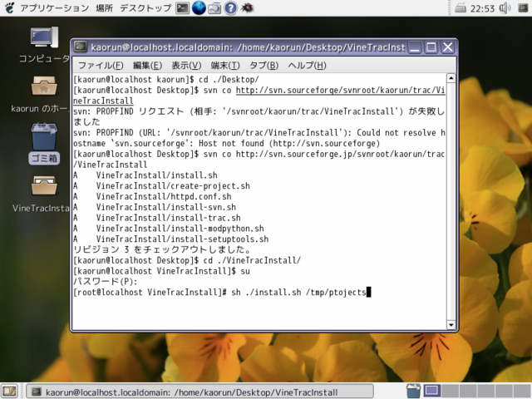Open the デスクトップ menu

click(x=145, y=7)
